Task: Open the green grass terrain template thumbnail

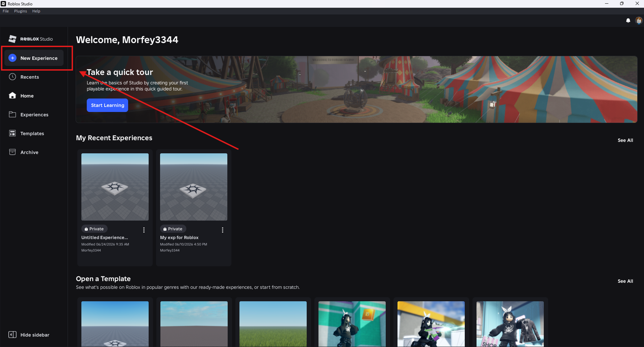Action: (273, 324)
